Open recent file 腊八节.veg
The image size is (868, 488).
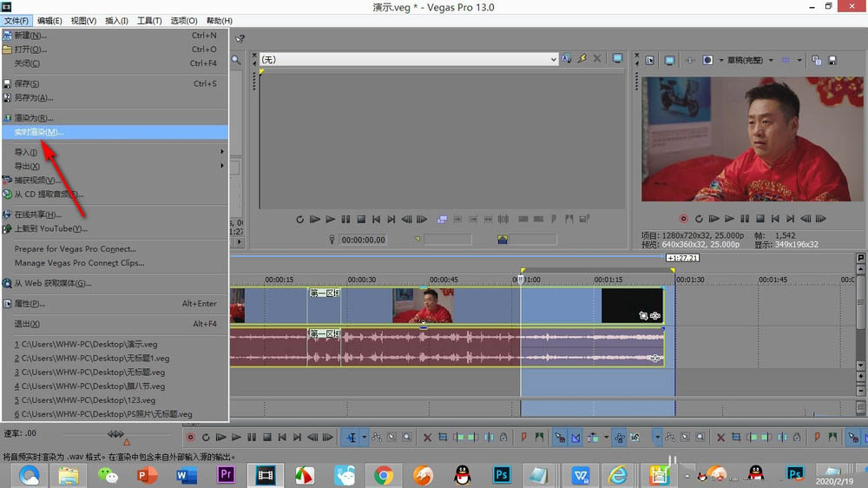(x=115, y=386)
